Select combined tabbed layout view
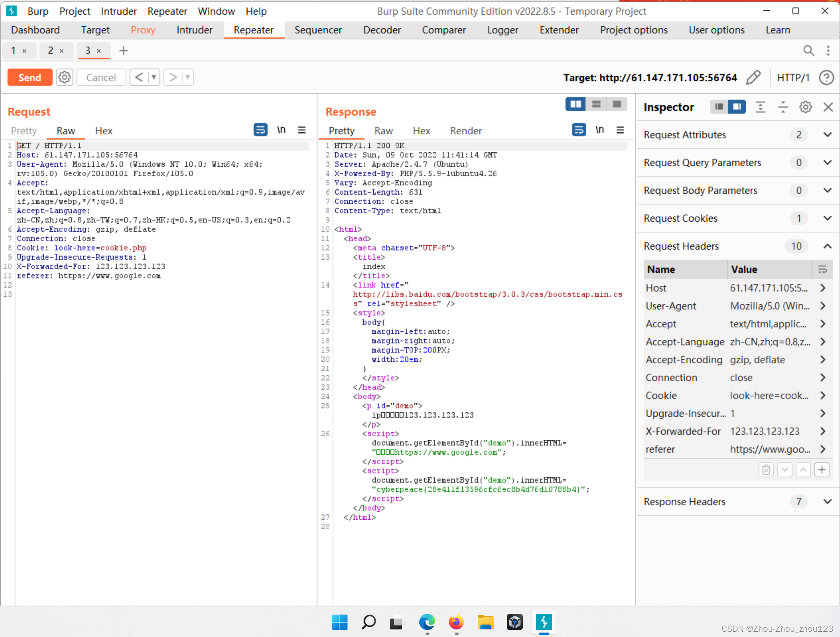 click(617, 104)
